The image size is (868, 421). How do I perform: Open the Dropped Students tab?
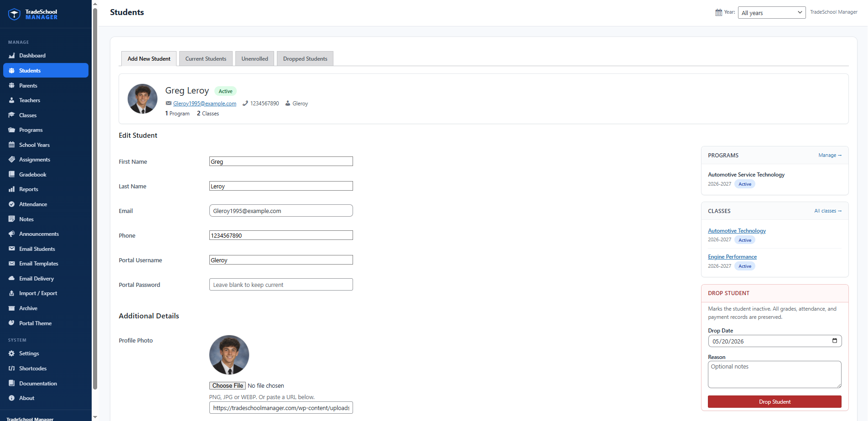[x=305, y=59]
